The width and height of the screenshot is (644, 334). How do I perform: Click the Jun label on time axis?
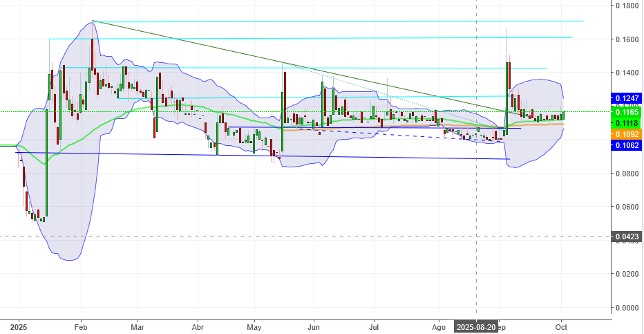[x=314, y=327]
